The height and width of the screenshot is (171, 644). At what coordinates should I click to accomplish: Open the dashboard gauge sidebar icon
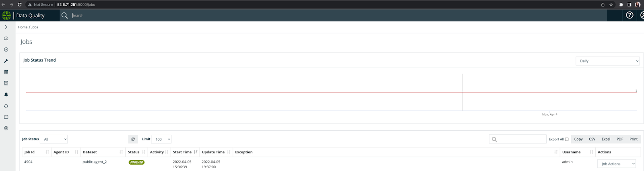click(x=6, y=38)
